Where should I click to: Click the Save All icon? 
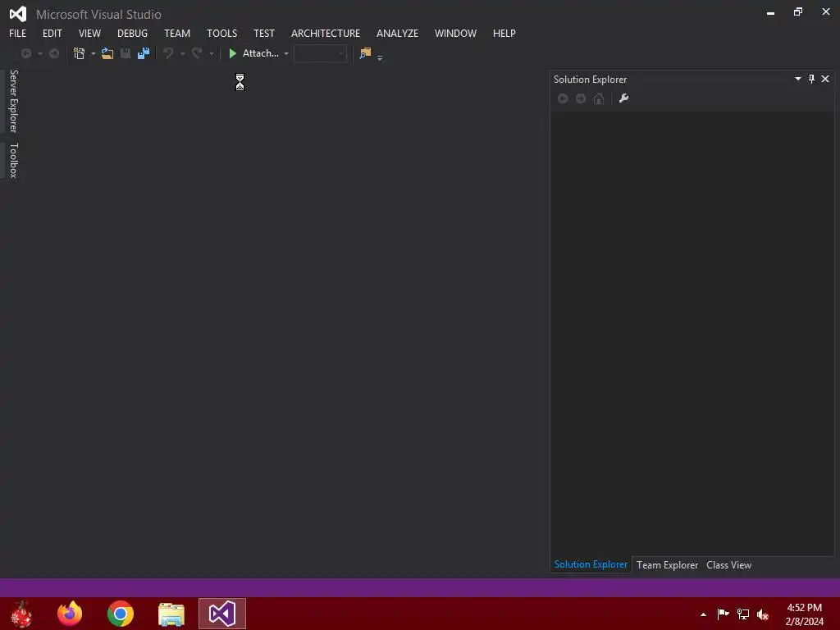(144, 53)
